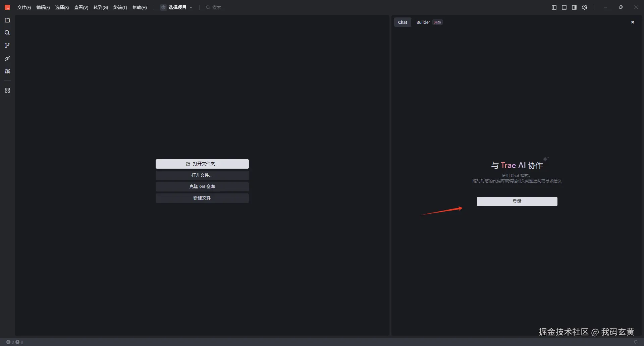The width and height of the screenshot is (644, 346).
Task: Open the notifications bell in status bar
Action: 636,342
